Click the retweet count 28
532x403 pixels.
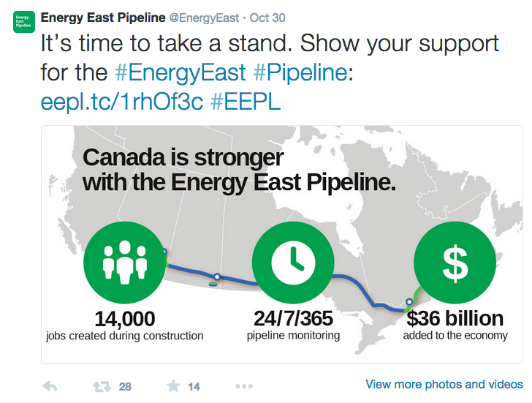(x=125, y=387)
